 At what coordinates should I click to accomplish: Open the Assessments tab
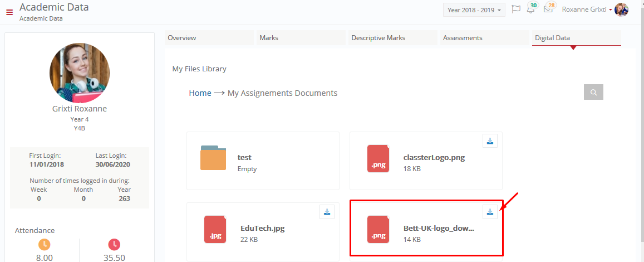point(485,38)
